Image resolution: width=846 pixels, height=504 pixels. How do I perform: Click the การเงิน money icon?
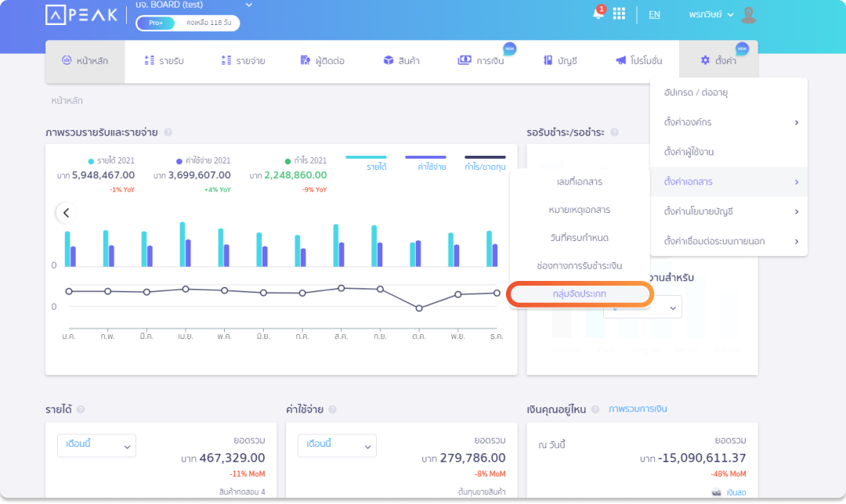click(x=464, y=60)
